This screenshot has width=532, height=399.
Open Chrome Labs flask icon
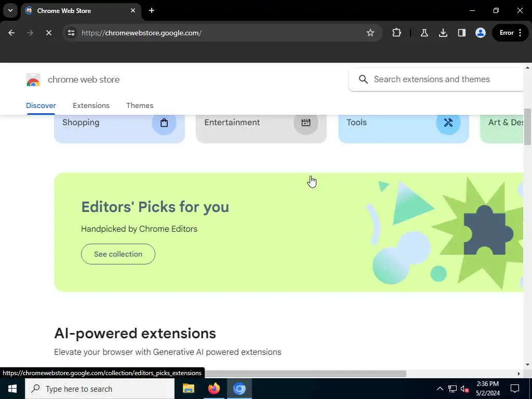pyautogui.click(x=424, y=33)
